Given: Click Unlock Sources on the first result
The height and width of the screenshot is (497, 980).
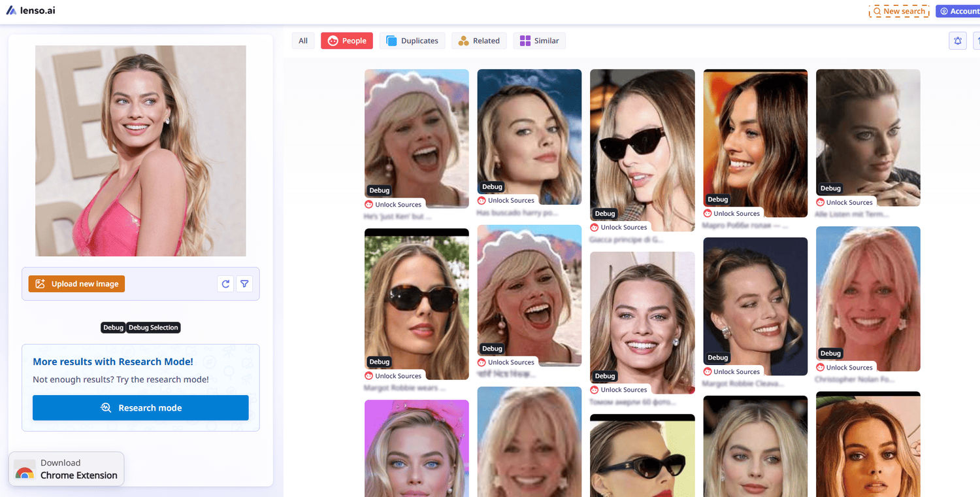Looking at the screenshot, I should click(x=393, y=204).
